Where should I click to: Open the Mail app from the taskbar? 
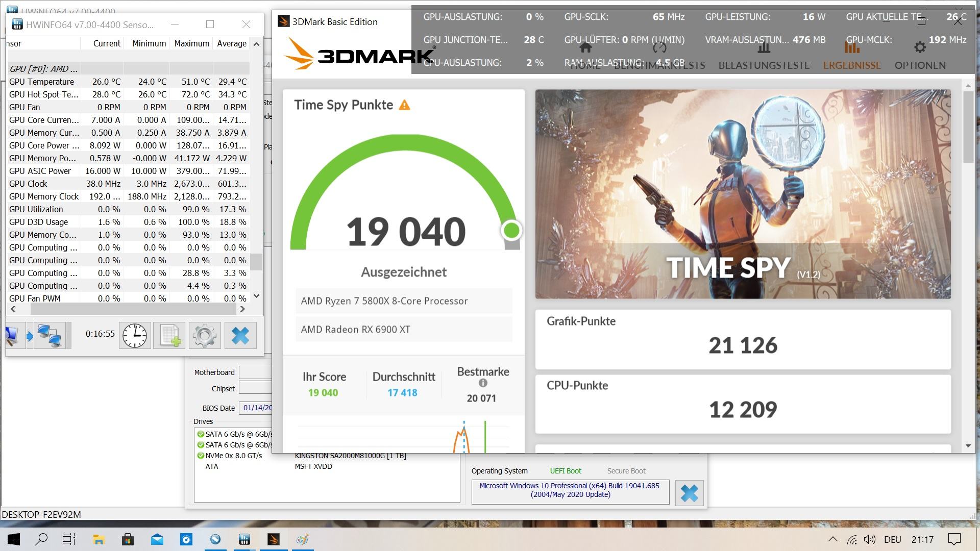[x=157, y=539]
